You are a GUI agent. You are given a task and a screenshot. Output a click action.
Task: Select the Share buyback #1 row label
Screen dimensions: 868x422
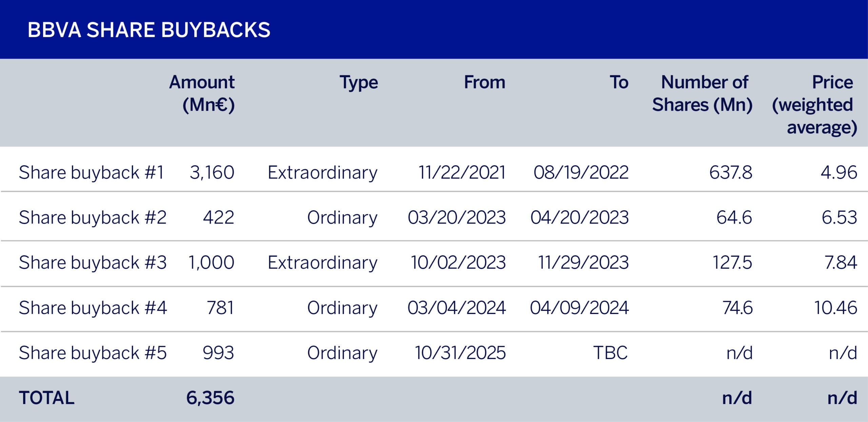pos(91,172)
